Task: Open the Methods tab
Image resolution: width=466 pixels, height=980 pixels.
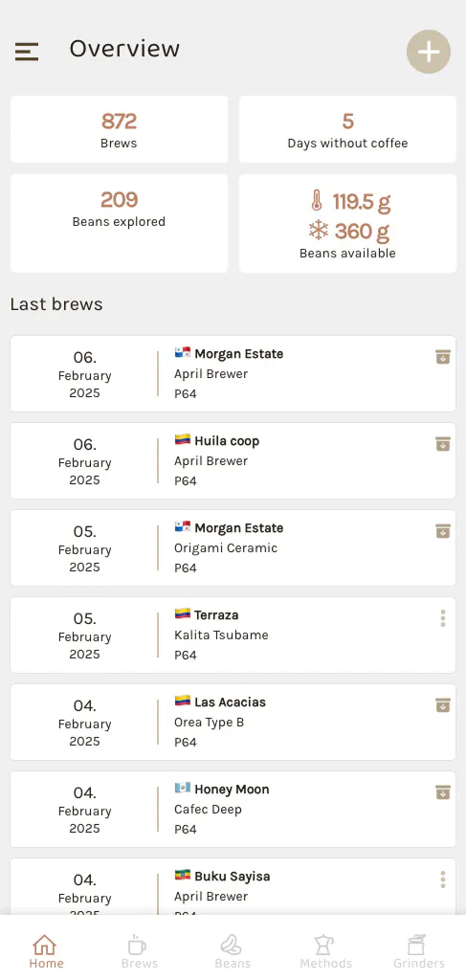Action: click(x=325, y=951)
